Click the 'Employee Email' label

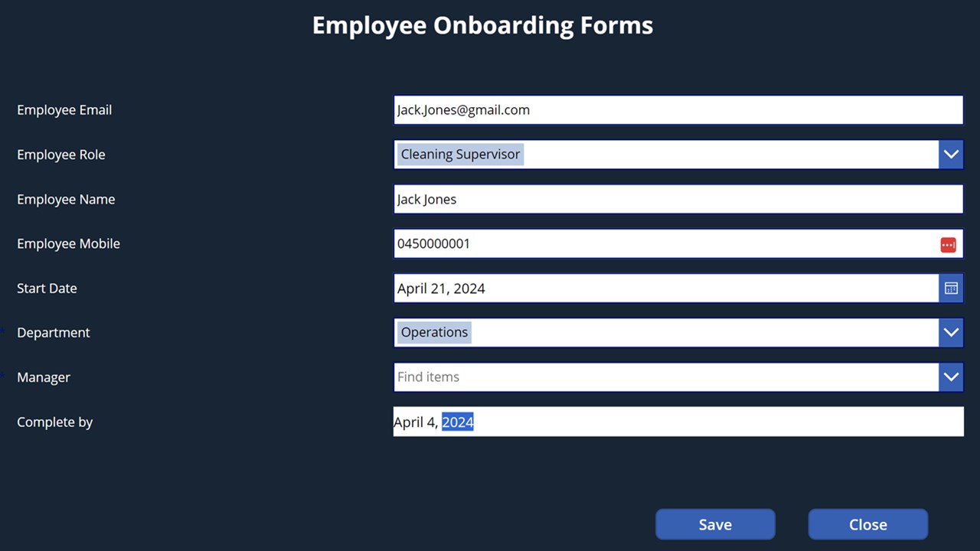(x=64, y=110)
